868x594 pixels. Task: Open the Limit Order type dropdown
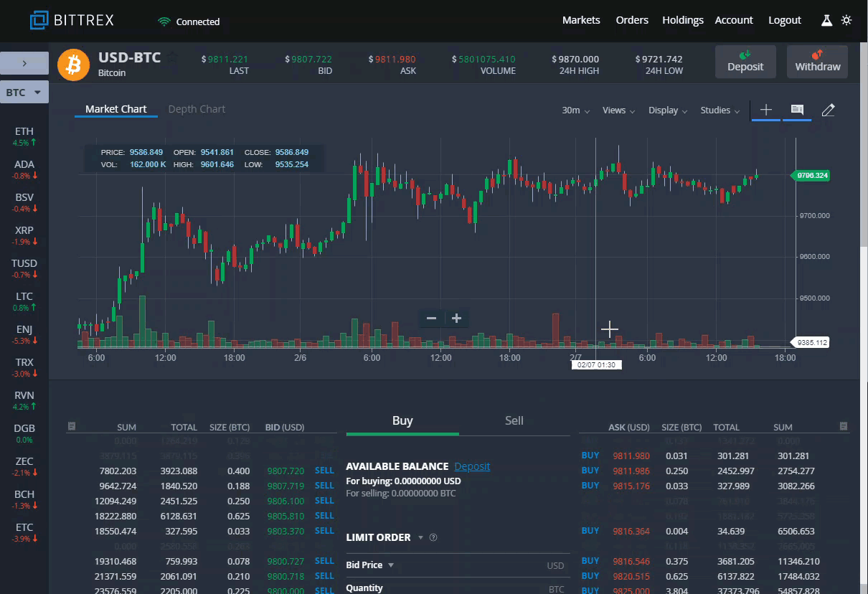(421, 537)
